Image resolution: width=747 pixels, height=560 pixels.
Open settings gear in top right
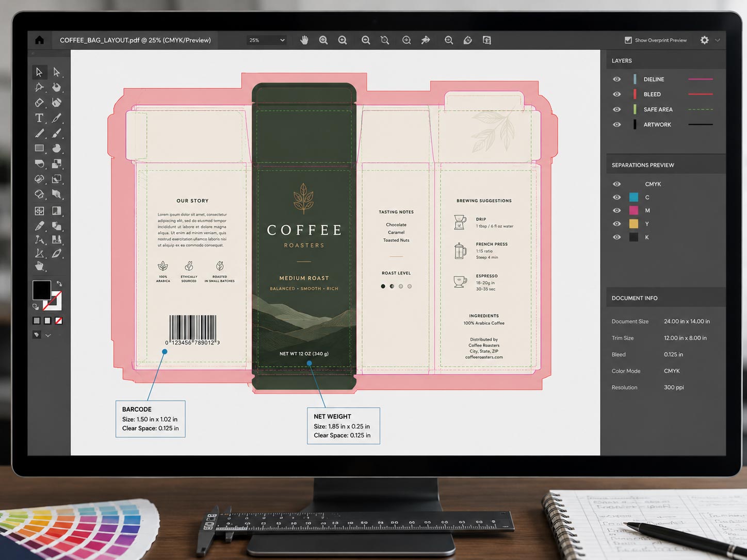(705, 40)
